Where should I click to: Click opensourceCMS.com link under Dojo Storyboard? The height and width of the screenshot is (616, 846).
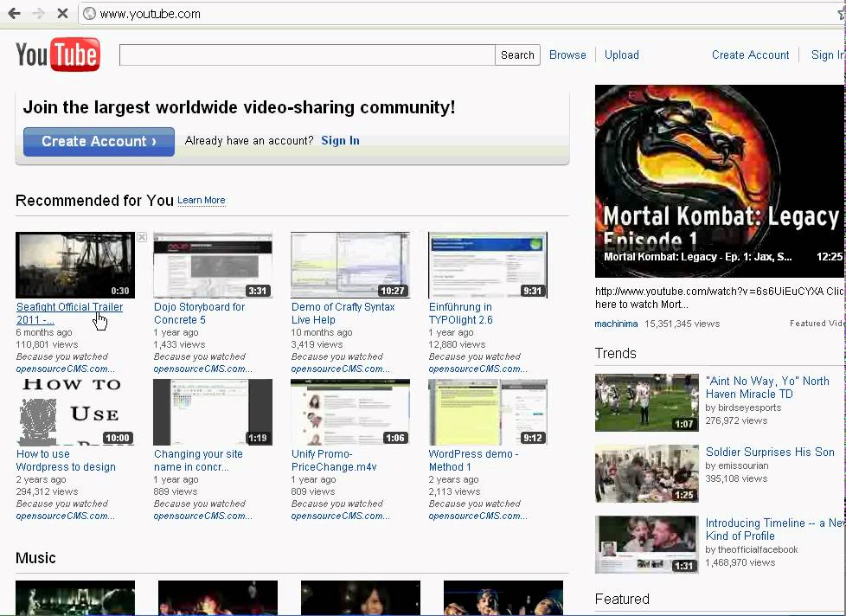point(203,369)
